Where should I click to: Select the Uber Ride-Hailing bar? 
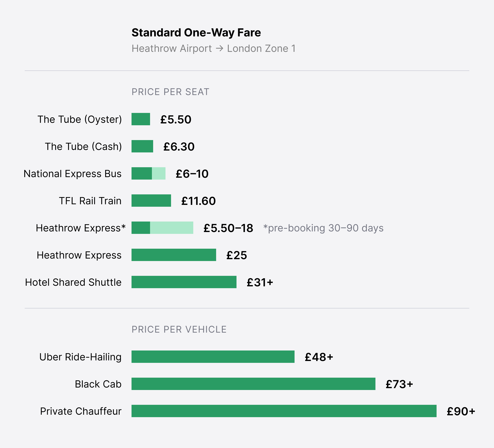(213, 357)
